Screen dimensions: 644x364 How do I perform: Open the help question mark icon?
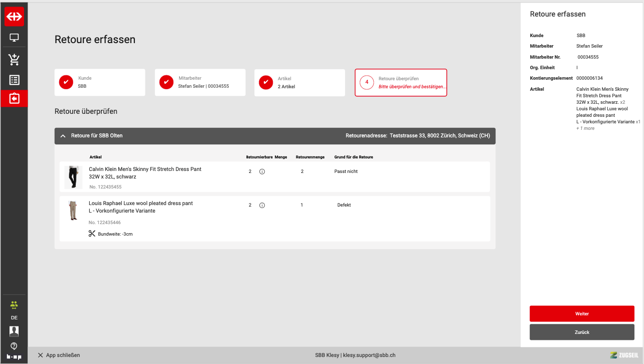14,345
